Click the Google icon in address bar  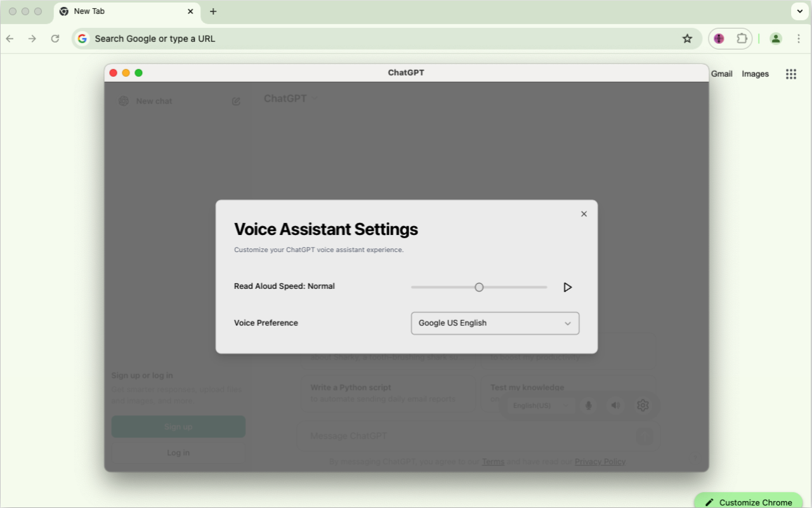coord(82,39)
